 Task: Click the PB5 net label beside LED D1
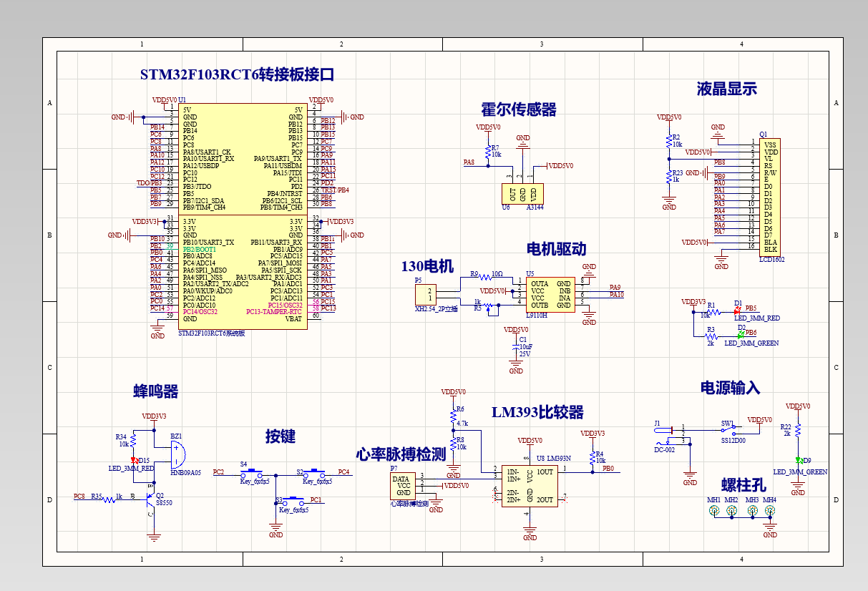[x=751, y=308]
